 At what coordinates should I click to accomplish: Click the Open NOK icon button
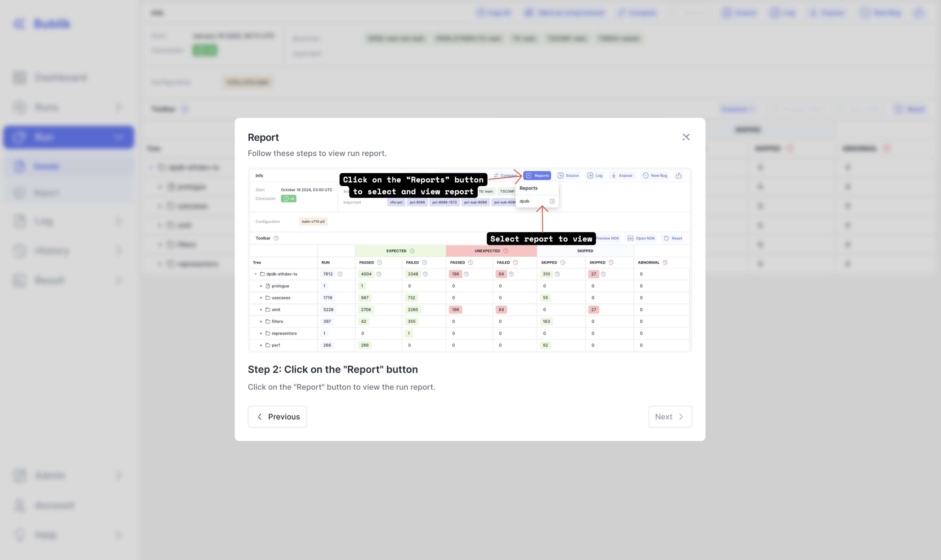(x=630, y=238)
